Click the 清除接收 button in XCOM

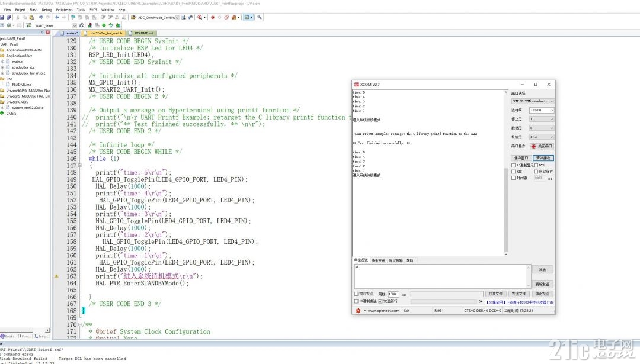pyautogui.click(x=543, y=158)
